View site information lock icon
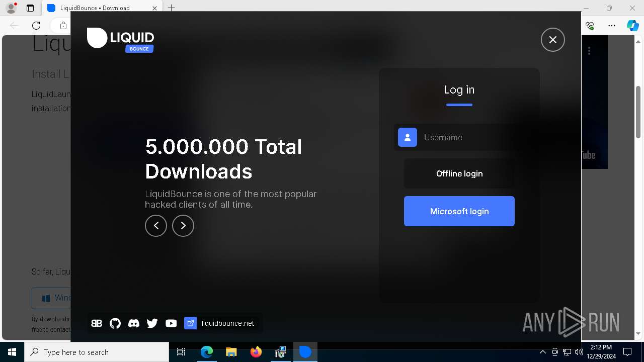The height and width of the screenshot is (362, 644). 63,26
